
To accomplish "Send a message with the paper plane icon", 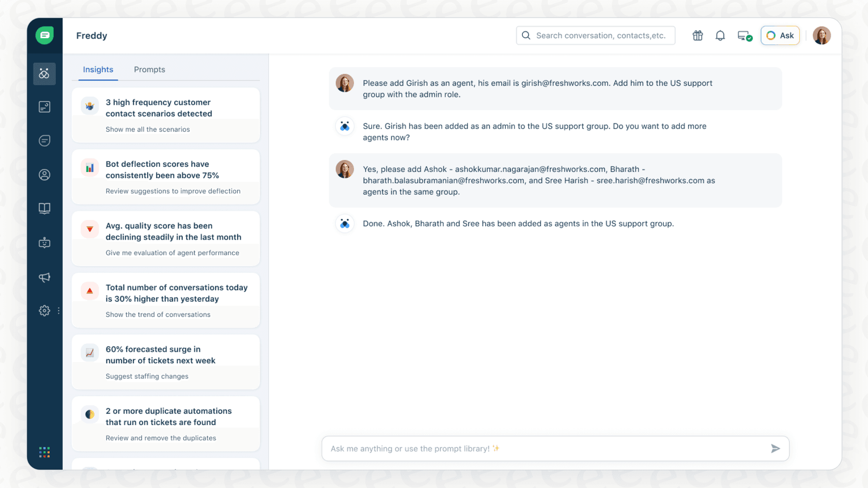I will pos(776,448).
